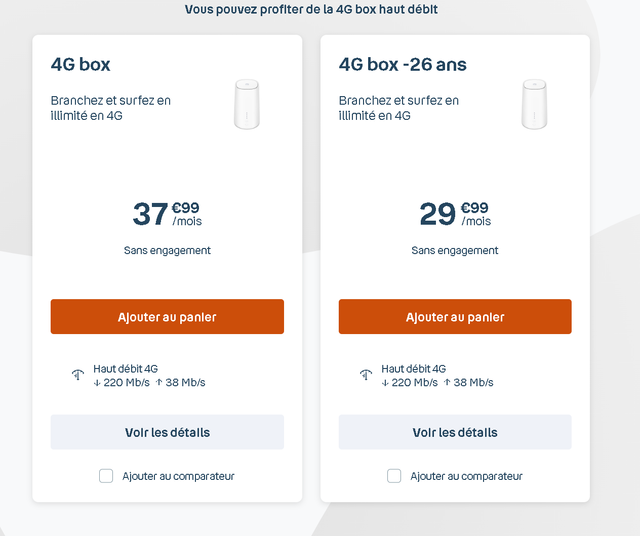Expand "Voir les détails" for the 37€99 offer
The image size is (640, 536).
click(167, 432)
